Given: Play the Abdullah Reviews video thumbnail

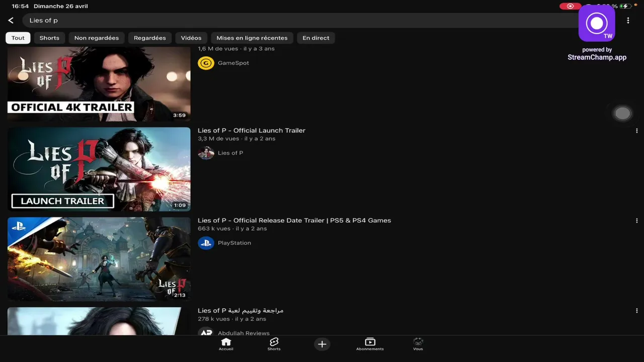Looking at the screenshot, I should (99, 321).
